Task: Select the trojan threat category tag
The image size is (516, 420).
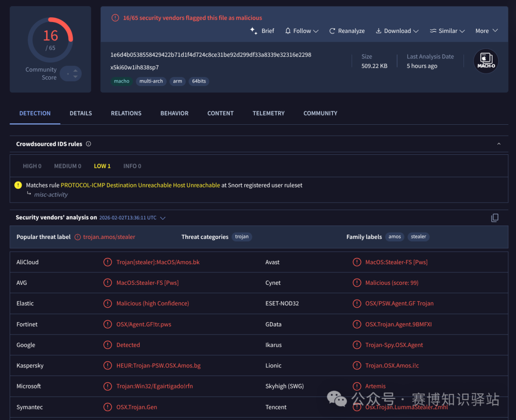Action: tap(242, 237)
